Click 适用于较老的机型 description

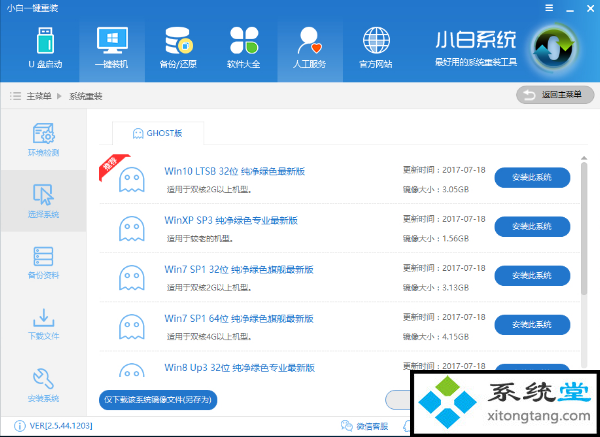coord(200,238)
